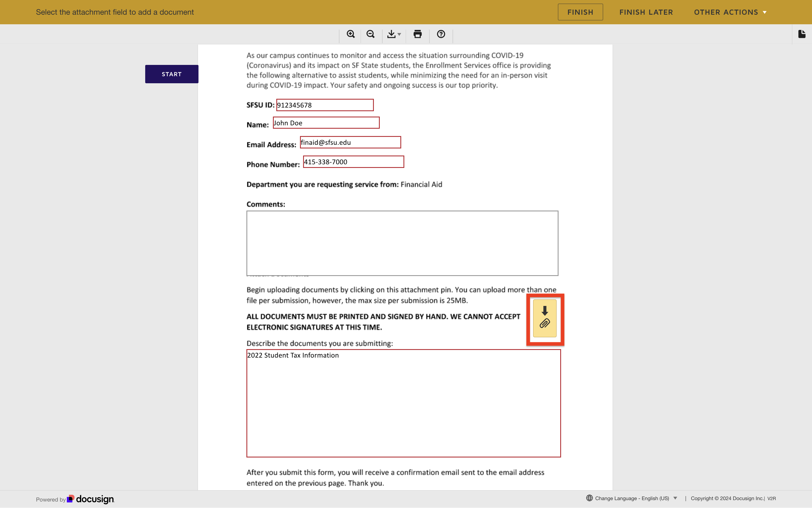Click the zoom out magnifier icon

(370, 34)
